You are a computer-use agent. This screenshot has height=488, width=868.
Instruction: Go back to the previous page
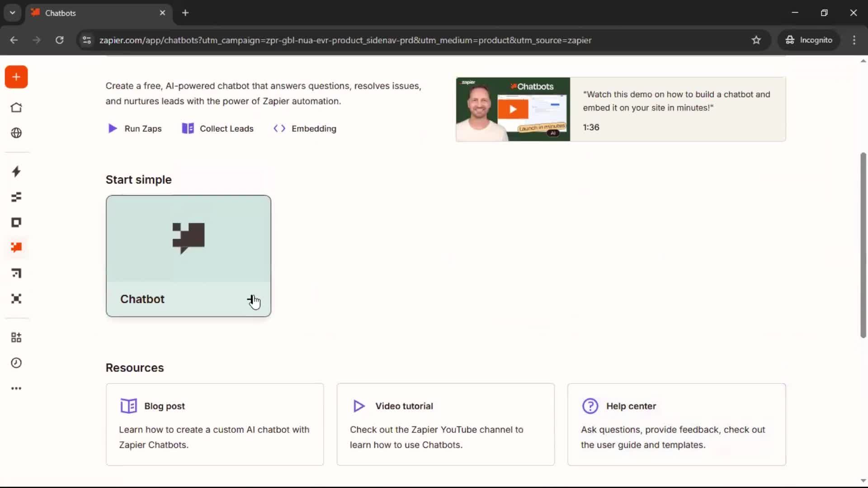coord(14,40)
